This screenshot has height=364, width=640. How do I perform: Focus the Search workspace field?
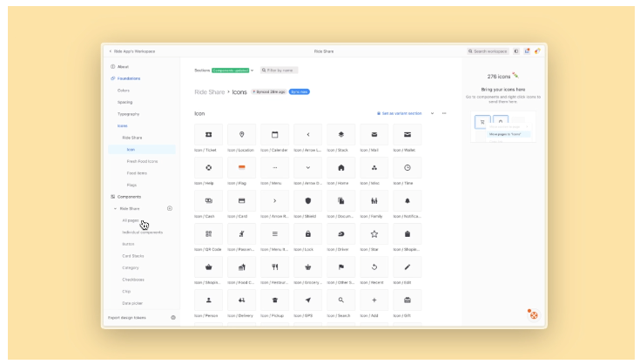point(488,51)
